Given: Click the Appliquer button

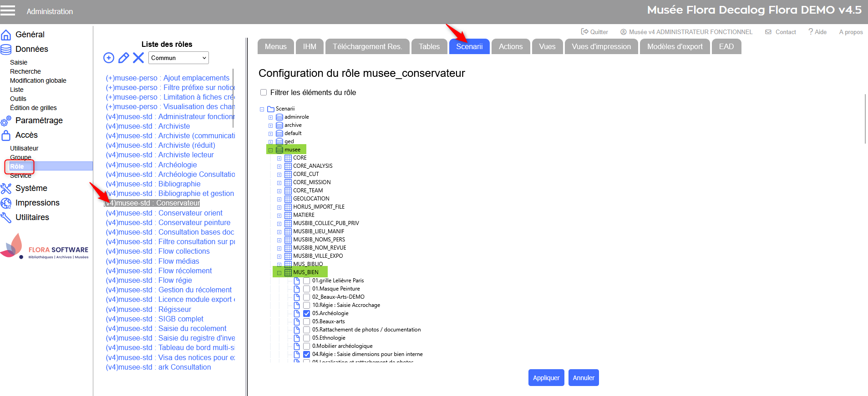Looking at the screenshot, I should [546, 378].
